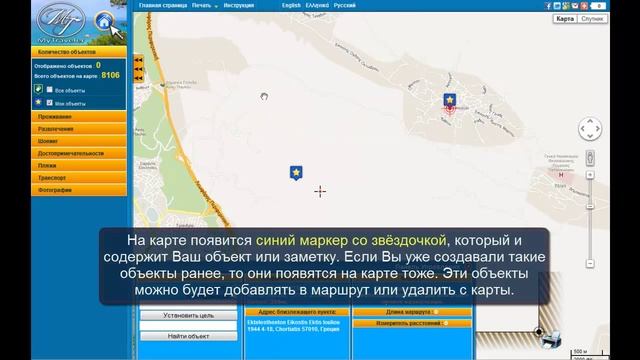Expand the Проживание category

tap(79, 117)
